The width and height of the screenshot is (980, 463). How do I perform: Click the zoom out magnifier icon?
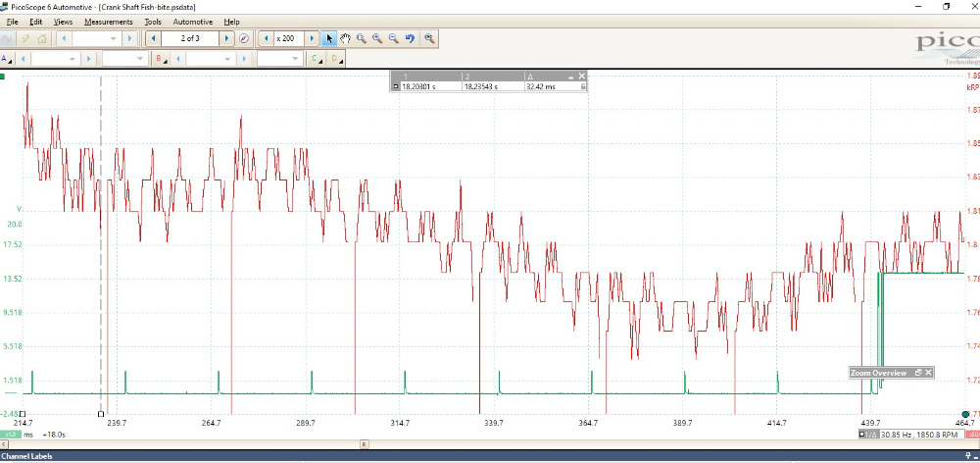pyautogui.click(x=393, y=38)
